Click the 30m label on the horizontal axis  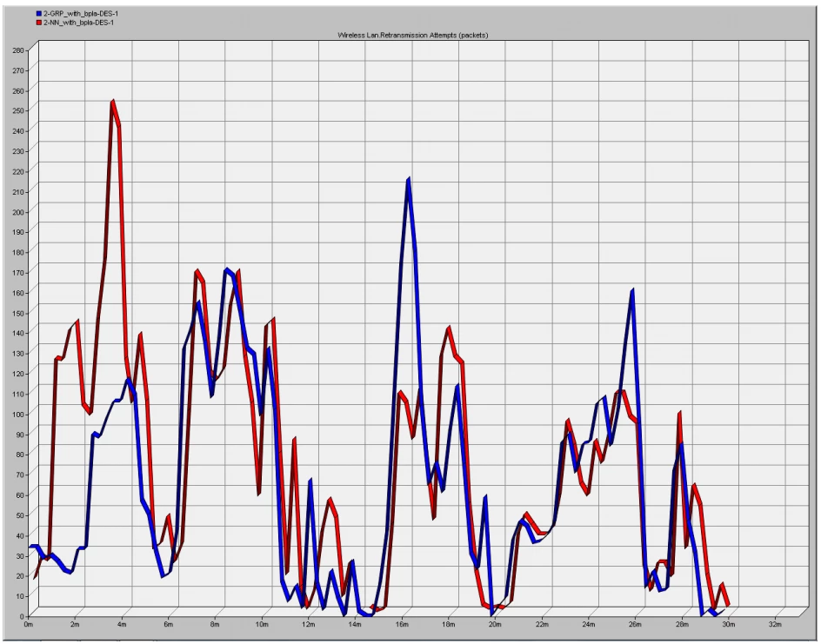pos(729,624)
